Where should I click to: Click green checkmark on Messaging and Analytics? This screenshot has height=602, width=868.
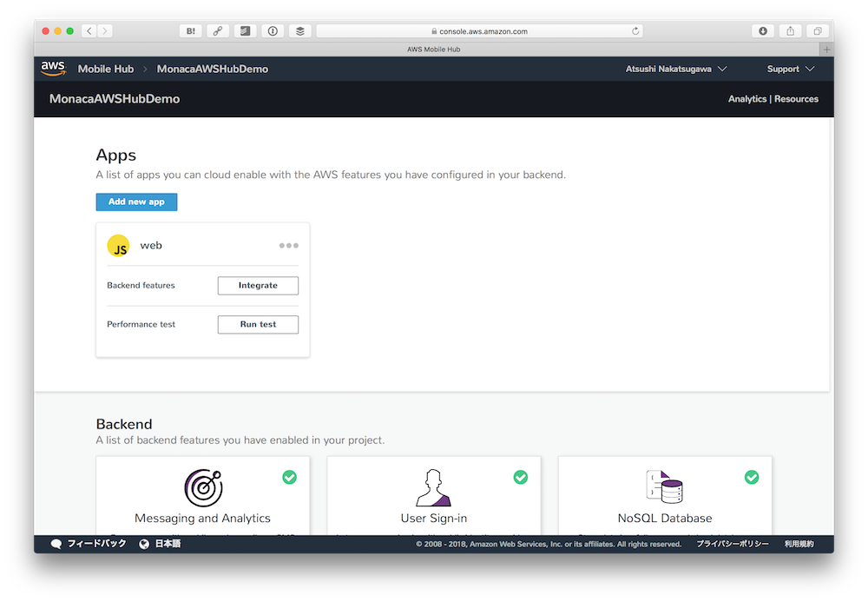click(290, 477)
